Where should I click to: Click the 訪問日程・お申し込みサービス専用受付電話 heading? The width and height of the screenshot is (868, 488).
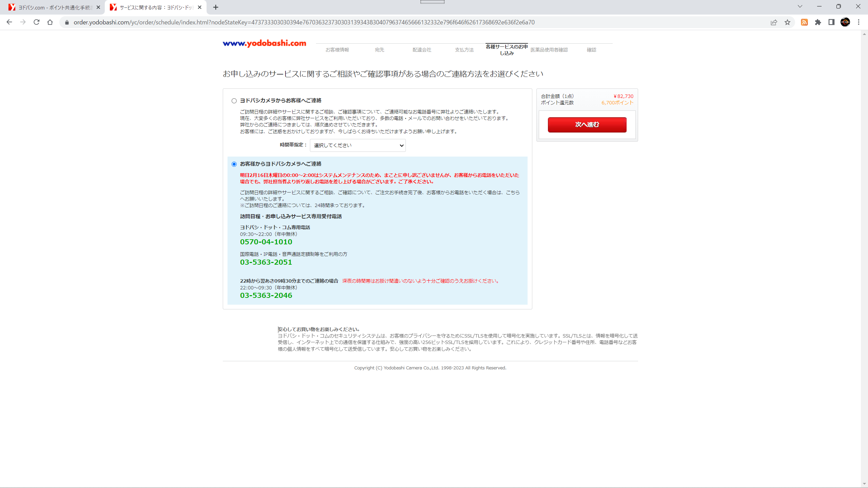point(291,217)
